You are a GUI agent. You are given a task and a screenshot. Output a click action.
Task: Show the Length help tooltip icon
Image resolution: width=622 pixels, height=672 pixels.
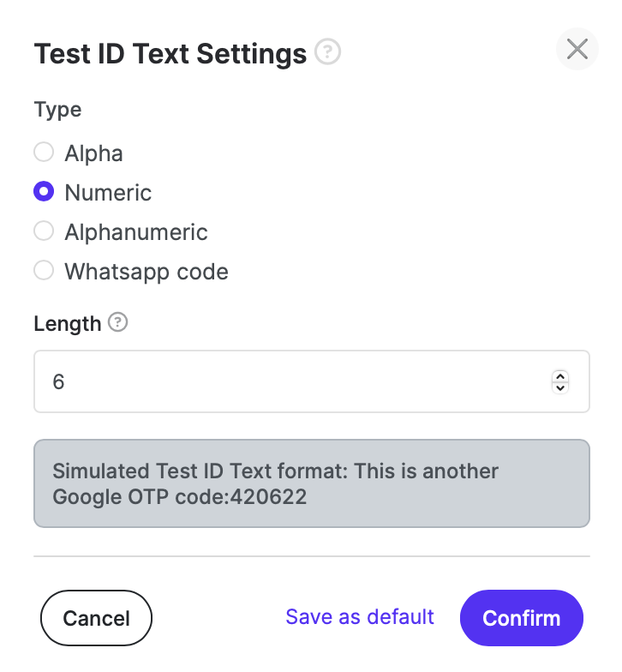click(x=117, y=322)
